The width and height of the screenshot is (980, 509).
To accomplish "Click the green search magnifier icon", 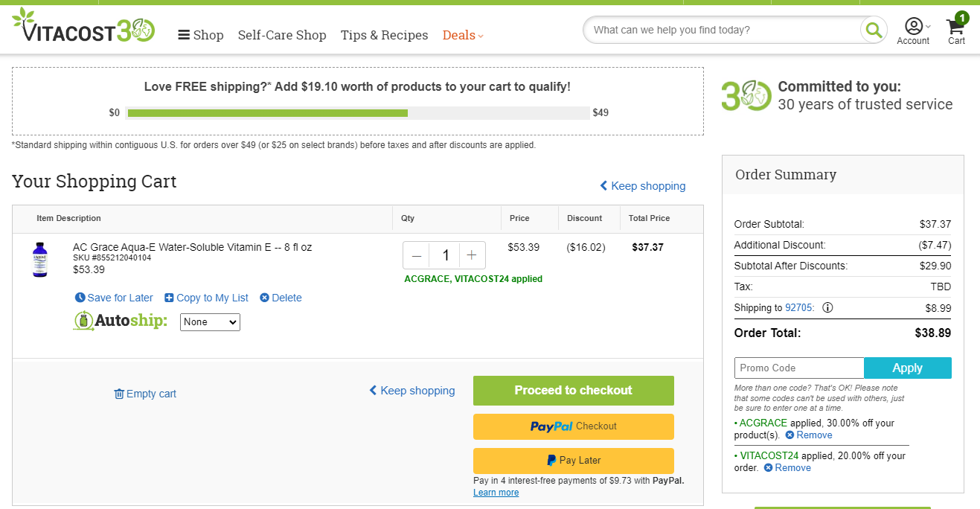I will click(874, 31).
